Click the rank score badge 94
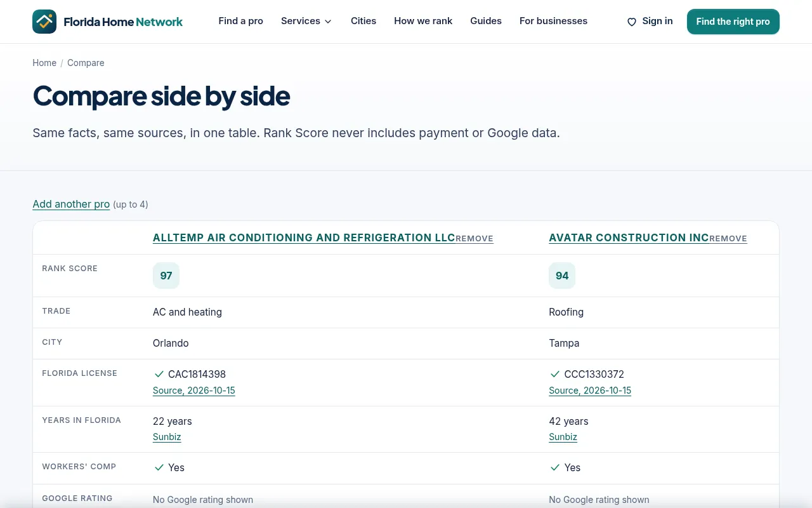 pos(562,276)
